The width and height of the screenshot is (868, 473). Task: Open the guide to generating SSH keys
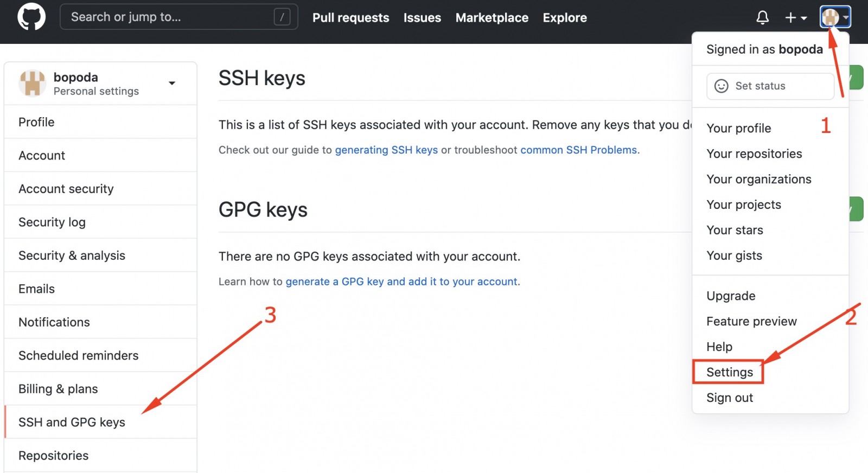tap(386, 150)
